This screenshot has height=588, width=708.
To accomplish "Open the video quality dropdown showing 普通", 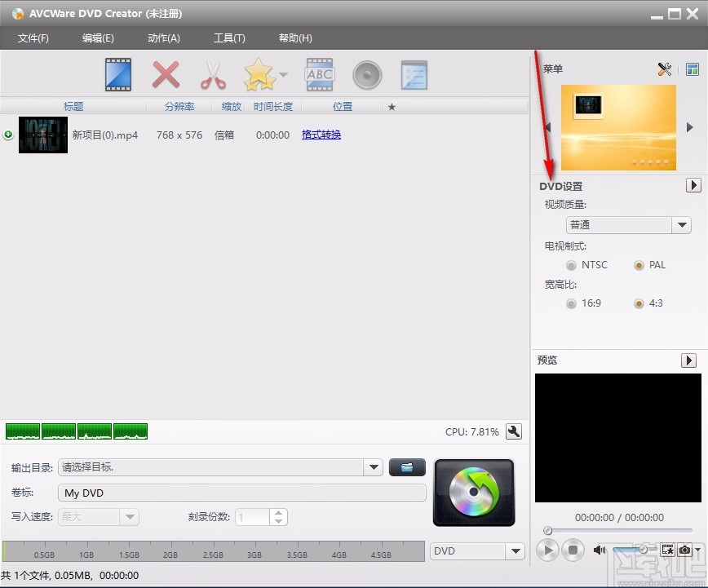I will coord(682,224).
